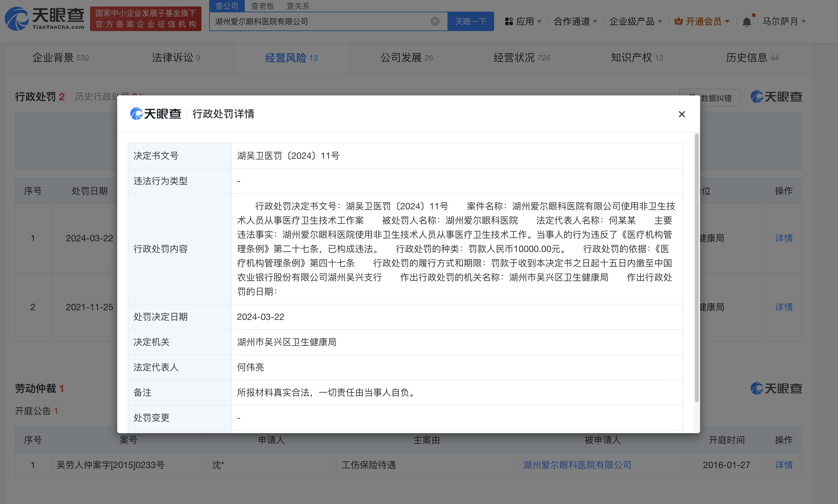Screen dimensions: 838x504
Task: Open the 合作通道 dropdown menu
Action: 575,21
